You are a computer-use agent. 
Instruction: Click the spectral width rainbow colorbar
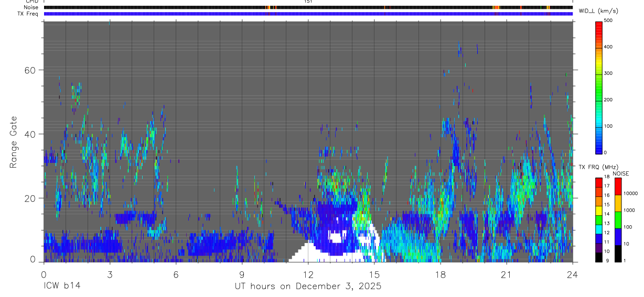599,87
